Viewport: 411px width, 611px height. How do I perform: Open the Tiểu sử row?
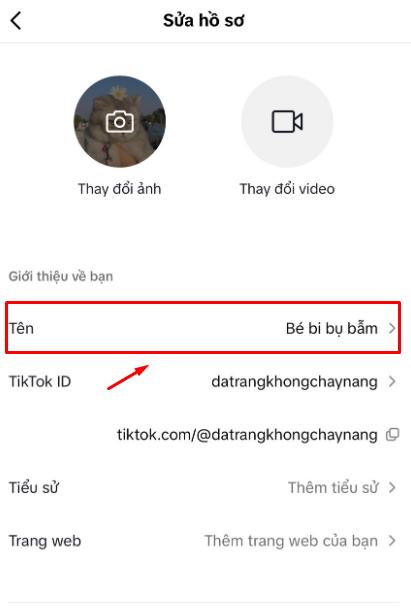tap(203, 487)
